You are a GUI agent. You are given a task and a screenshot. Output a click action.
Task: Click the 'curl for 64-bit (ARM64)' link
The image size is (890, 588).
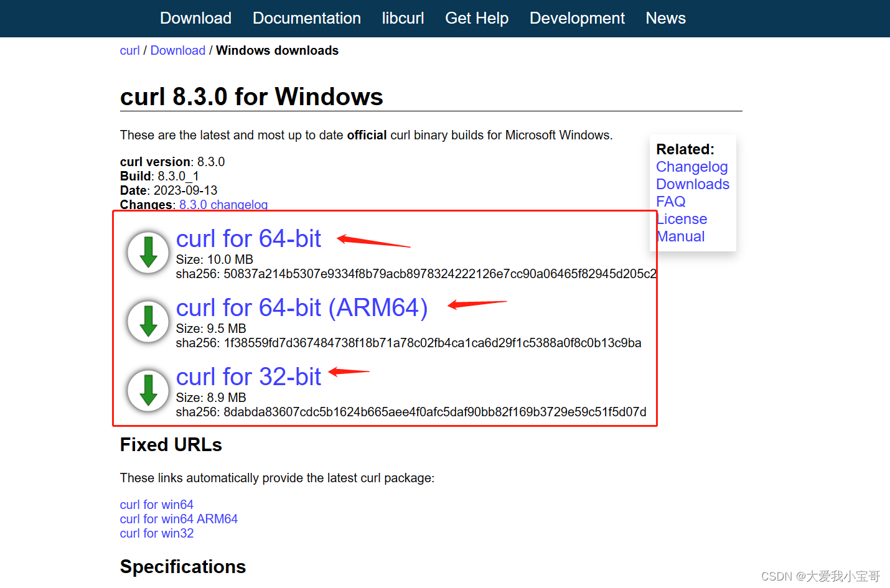(x=302, y=308)
